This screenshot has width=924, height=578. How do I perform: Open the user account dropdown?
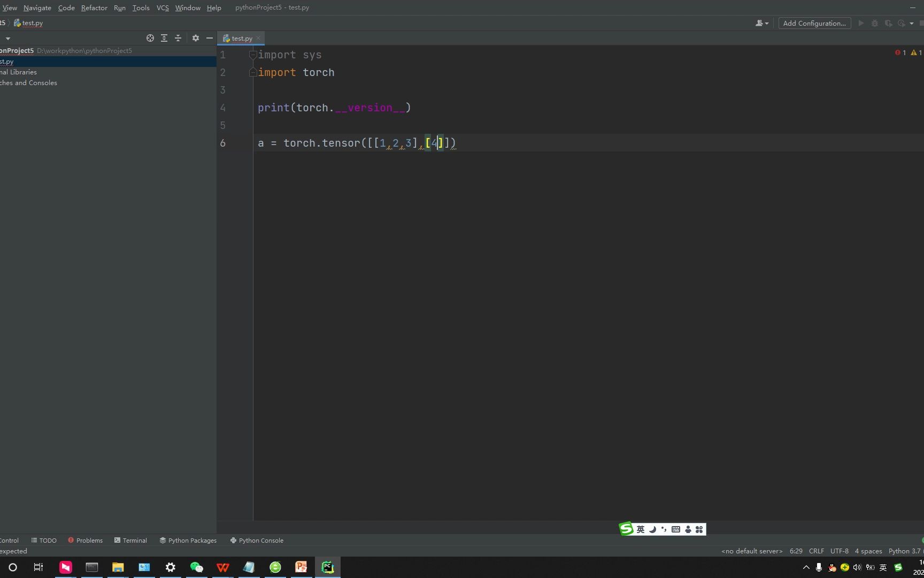(761, 23)
